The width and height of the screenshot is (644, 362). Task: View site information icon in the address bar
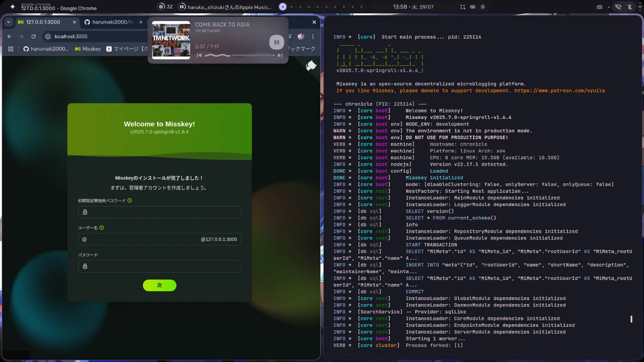coord(48,37)
